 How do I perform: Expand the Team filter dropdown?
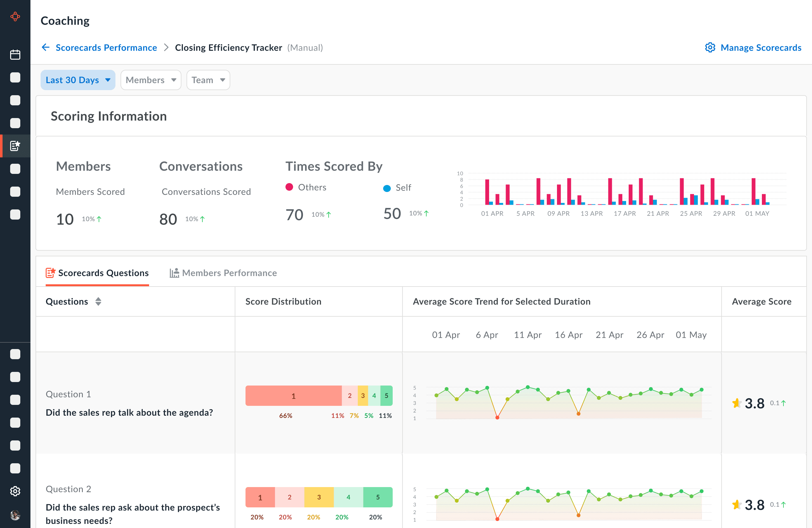208,80
